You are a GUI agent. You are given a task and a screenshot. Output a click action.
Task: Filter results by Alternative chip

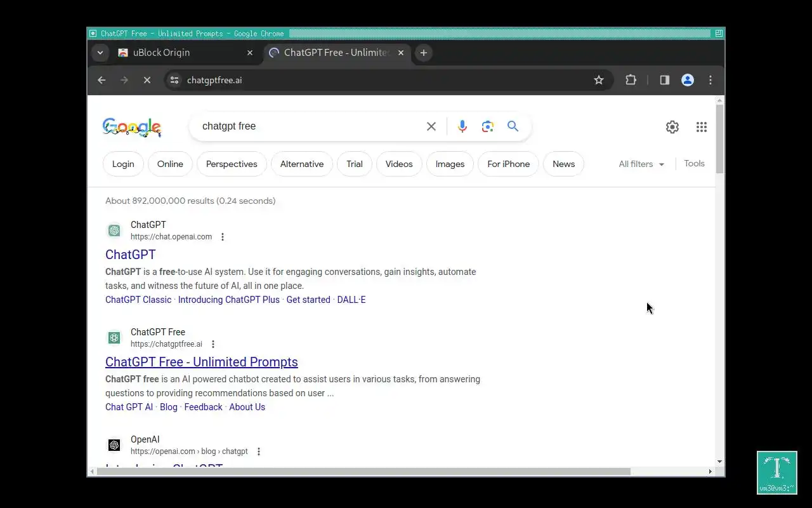point(302,164)
